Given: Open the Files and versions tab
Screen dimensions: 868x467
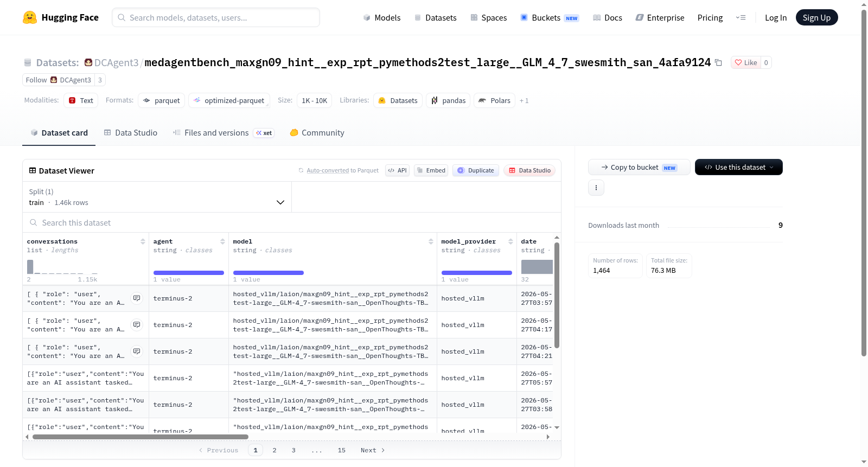Looking at the screenshot, I should tap(224, 132).
